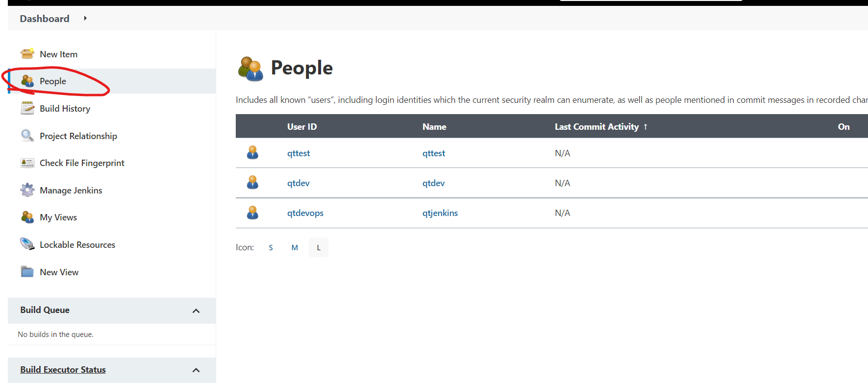
Task: Click the Check File Fingerprint icon
Action: coord(27,163)
